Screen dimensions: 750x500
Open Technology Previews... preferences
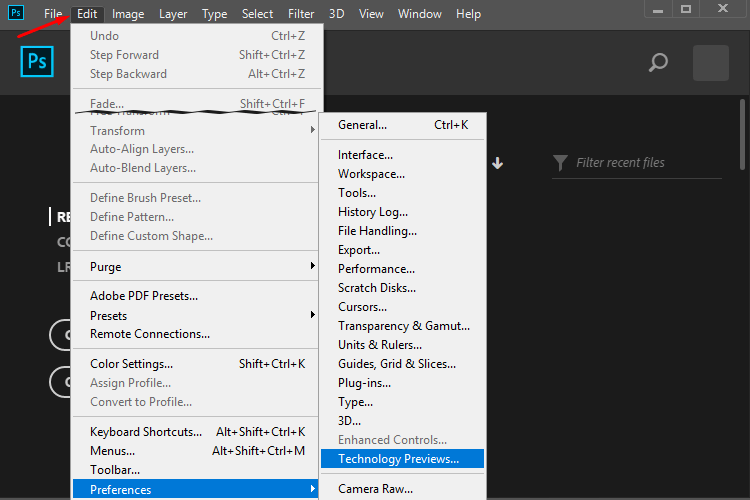point(402,459)
